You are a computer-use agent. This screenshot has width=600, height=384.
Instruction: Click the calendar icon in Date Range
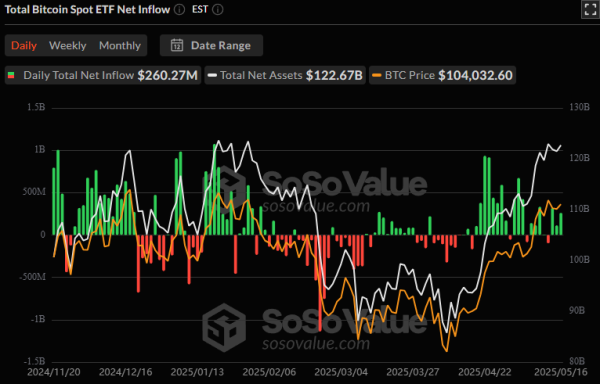(x=177, y=45)
